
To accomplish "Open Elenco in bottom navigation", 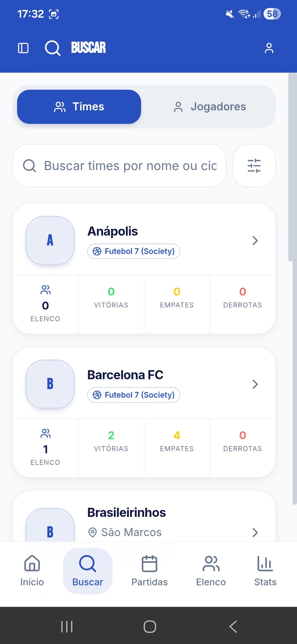I will click(x=211, y=571).
